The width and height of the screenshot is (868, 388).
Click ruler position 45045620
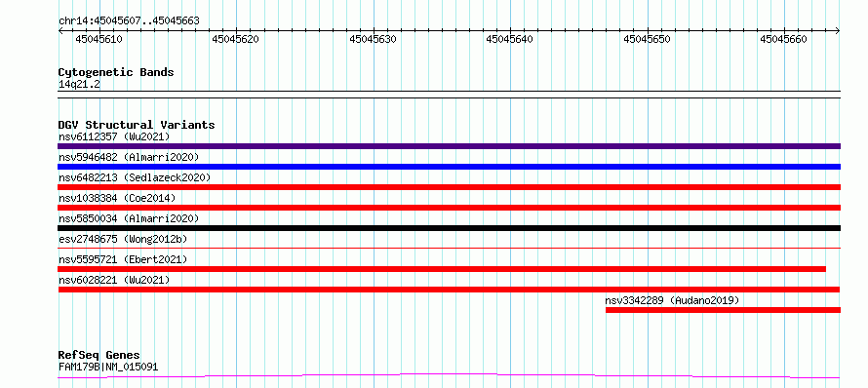(236, 39)
